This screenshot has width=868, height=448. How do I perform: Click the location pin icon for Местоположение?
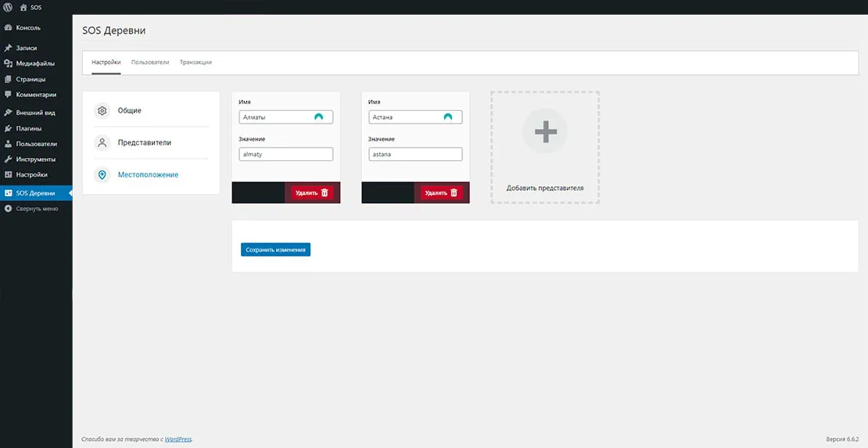[102, 175]
